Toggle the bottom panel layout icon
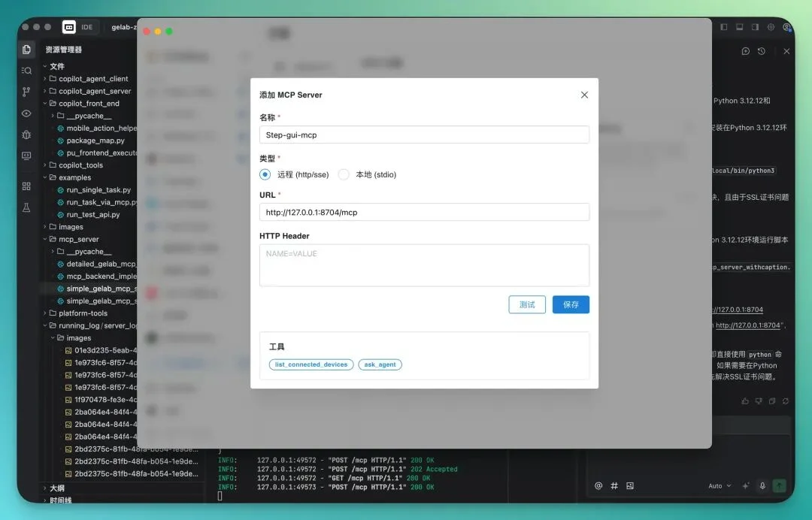812x520 pixels. click(739, 27)
